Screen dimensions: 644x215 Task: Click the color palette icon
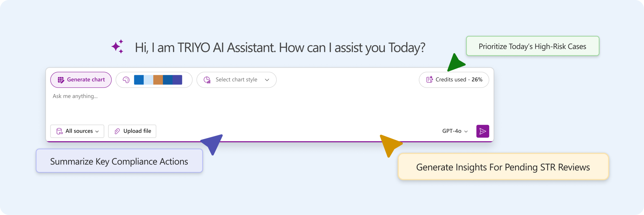pos(126,80)
